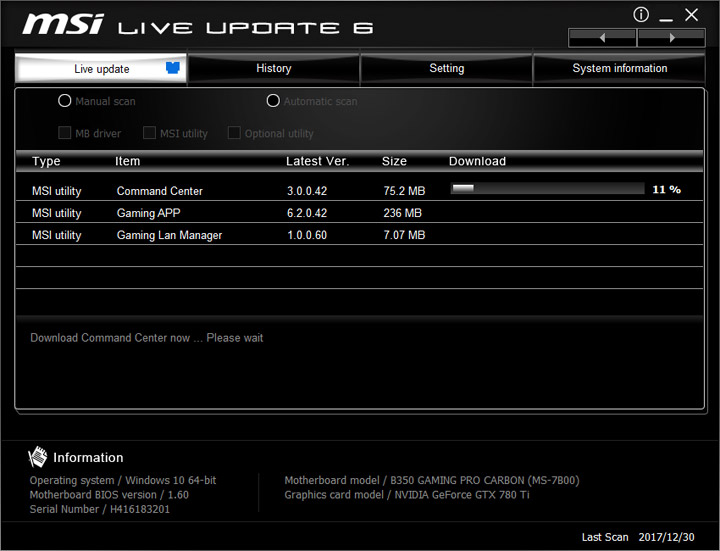The width and height of the screenshot is (720, 551).
Task: Click the Command Center download progress bar
Action: (548, 188)
